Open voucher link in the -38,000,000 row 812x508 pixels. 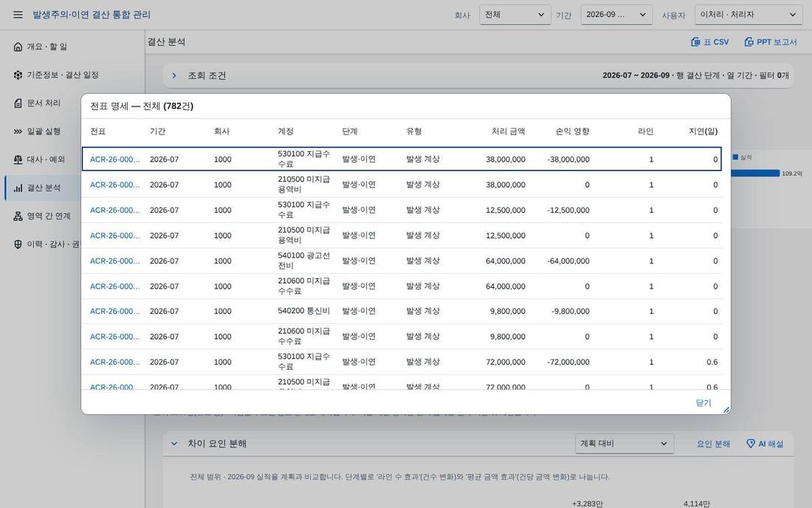(x=114, y=159)
